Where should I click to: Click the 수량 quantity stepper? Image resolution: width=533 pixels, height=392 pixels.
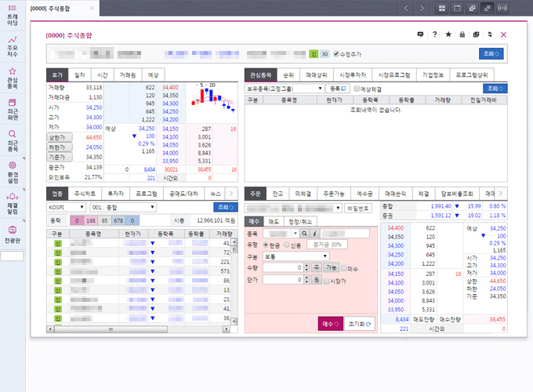pos(306,268)
